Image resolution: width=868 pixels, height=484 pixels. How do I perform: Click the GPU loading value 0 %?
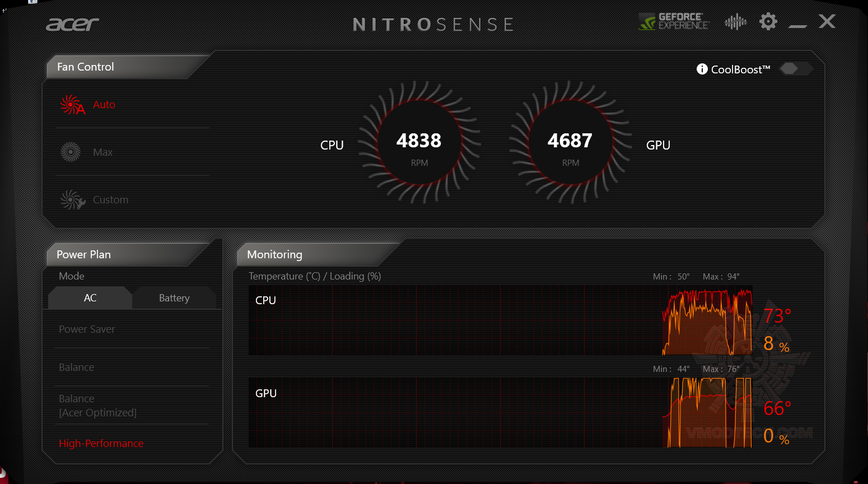click(777, 436)
